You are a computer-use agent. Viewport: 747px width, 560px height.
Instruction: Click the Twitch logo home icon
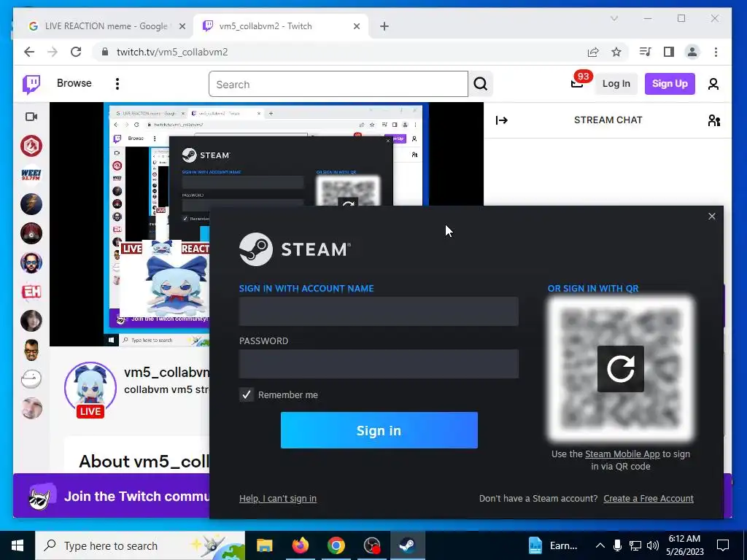coord(31,85)
